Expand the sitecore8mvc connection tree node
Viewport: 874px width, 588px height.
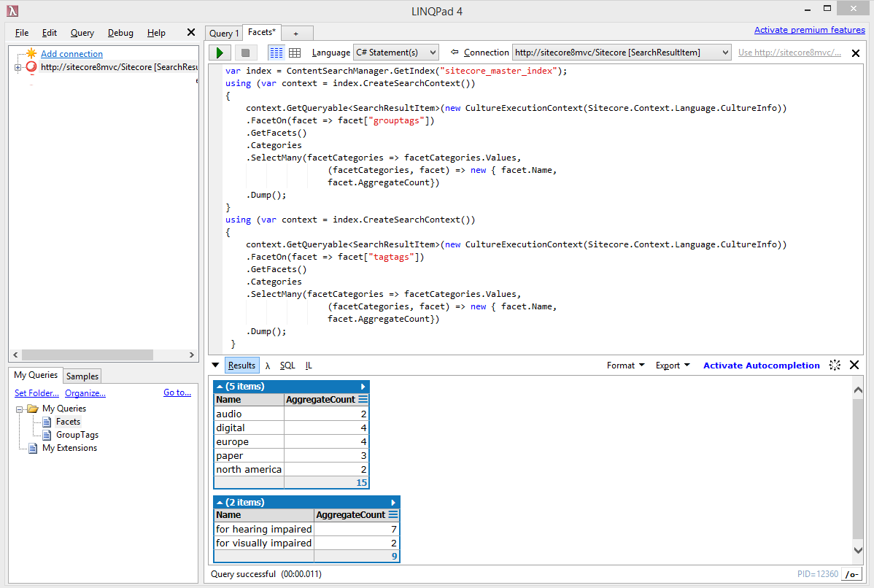(x=18, y=67)
